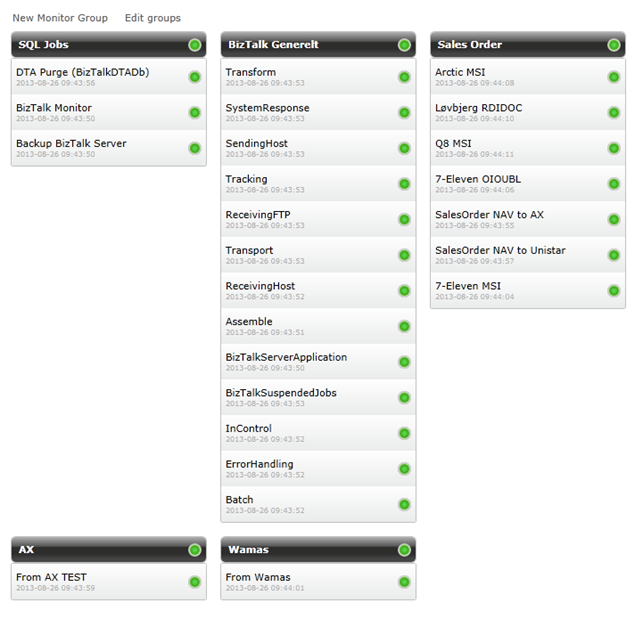Click the status dot next to Q8 MSI
The height and width of the screenshot is (619, 643).
[x=614, y=148]
